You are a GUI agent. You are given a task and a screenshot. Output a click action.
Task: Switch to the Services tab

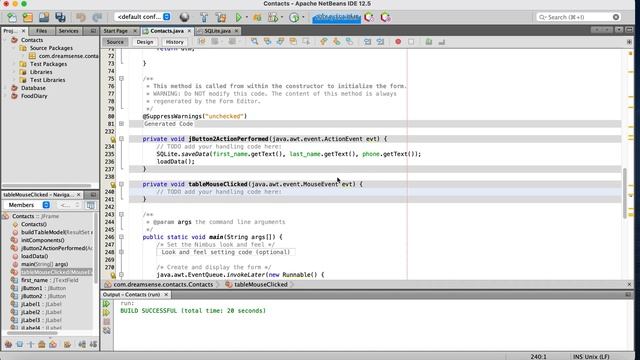(x=68, y=31)
